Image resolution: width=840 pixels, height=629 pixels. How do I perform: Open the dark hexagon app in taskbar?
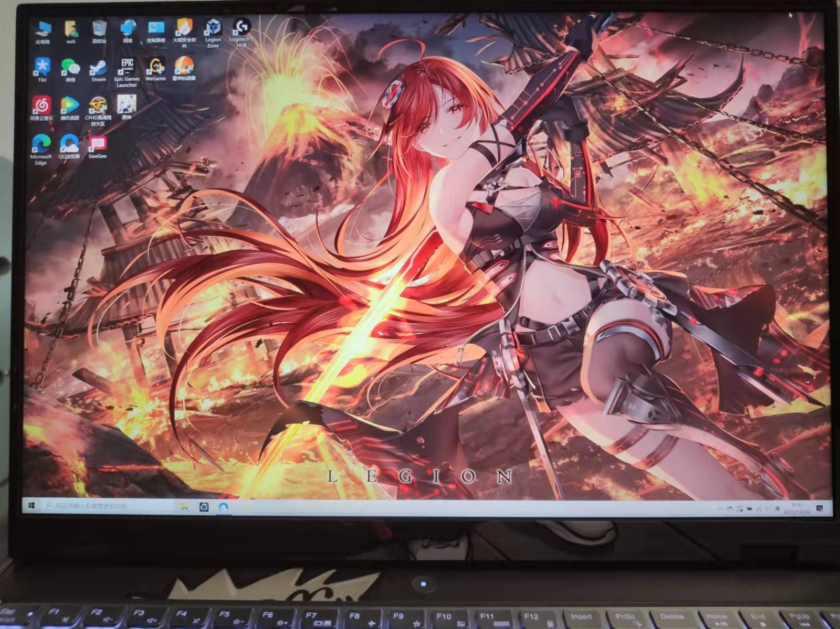click(x=204, y=507)
